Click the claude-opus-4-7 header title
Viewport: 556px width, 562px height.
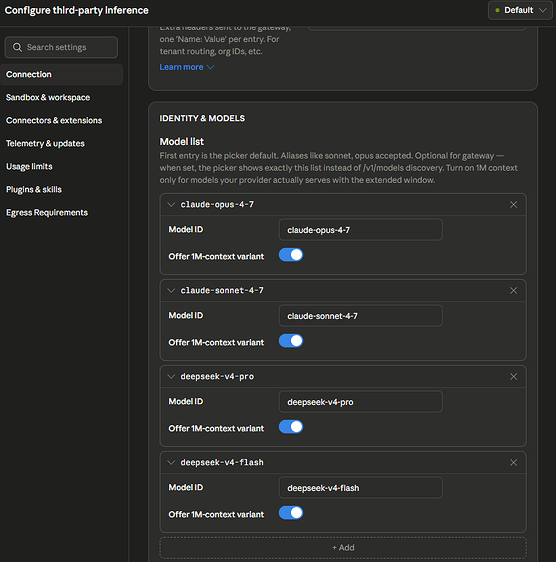point(217,204)
